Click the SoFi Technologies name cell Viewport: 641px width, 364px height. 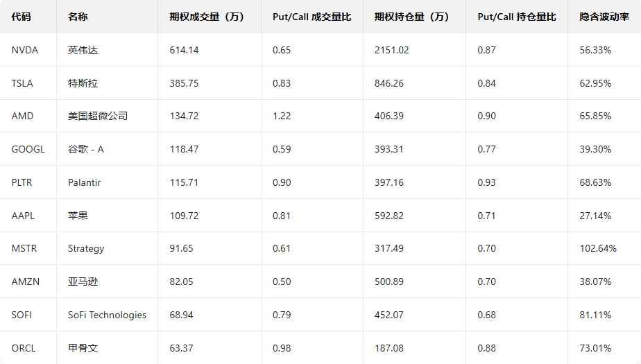107,315
